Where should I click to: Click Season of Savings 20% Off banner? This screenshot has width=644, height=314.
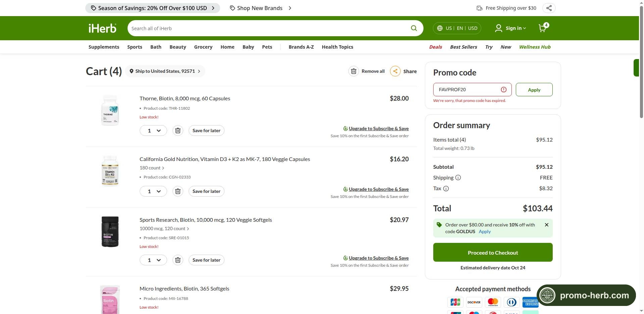[x=153, y=8]
